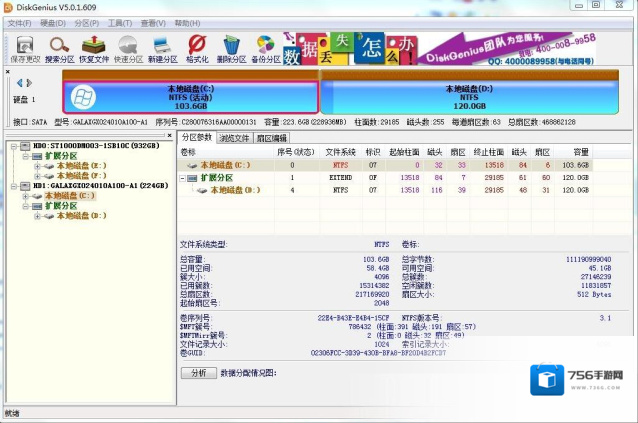The height and width of the screenshot is (423, 638).
Task: Switch to the 扇区编辑 tab
Action: point(271,137)
